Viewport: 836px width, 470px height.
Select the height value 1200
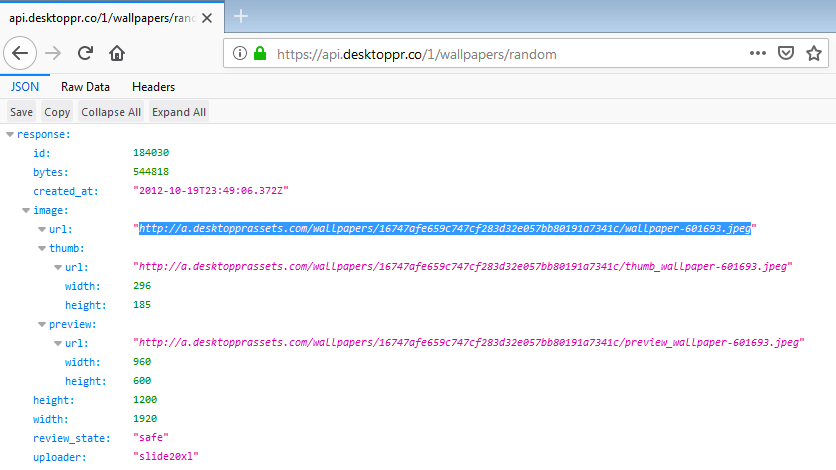click(x=145, y=400)
